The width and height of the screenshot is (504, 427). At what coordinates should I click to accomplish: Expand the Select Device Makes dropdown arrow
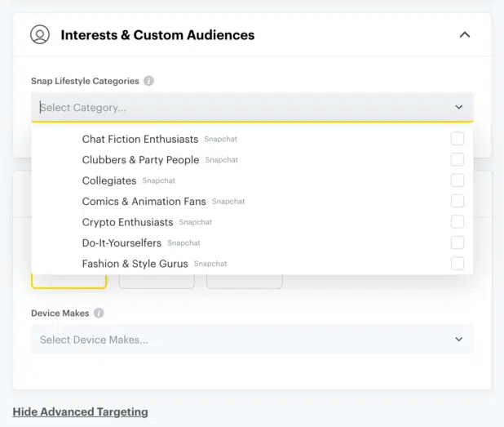pos(459,339)
